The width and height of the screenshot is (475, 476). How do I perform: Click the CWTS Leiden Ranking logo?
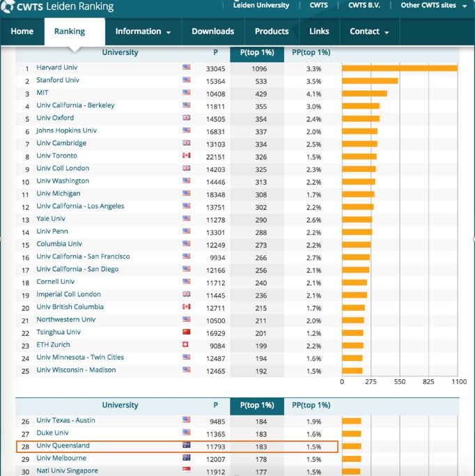point(57,6)
